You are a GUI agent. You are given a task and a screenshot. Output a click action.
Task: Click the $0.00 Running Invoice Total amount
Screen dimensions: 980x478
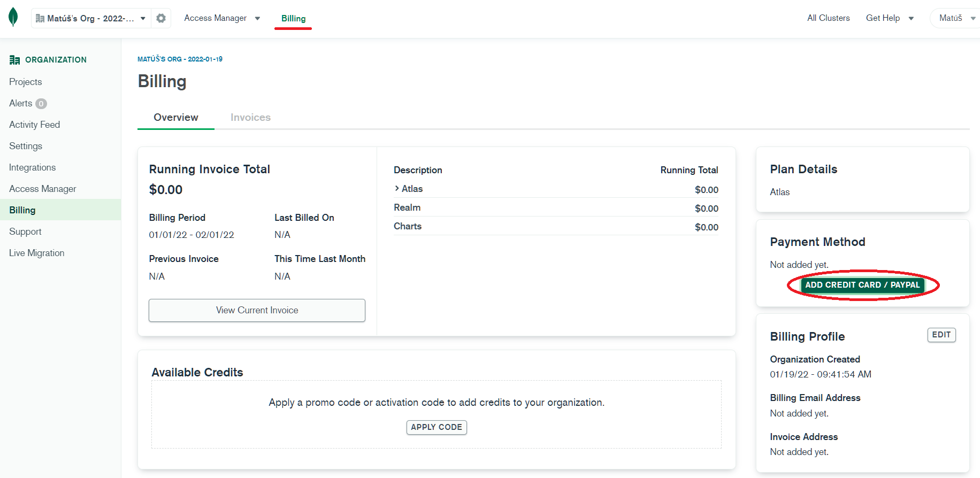click(166, 190)
